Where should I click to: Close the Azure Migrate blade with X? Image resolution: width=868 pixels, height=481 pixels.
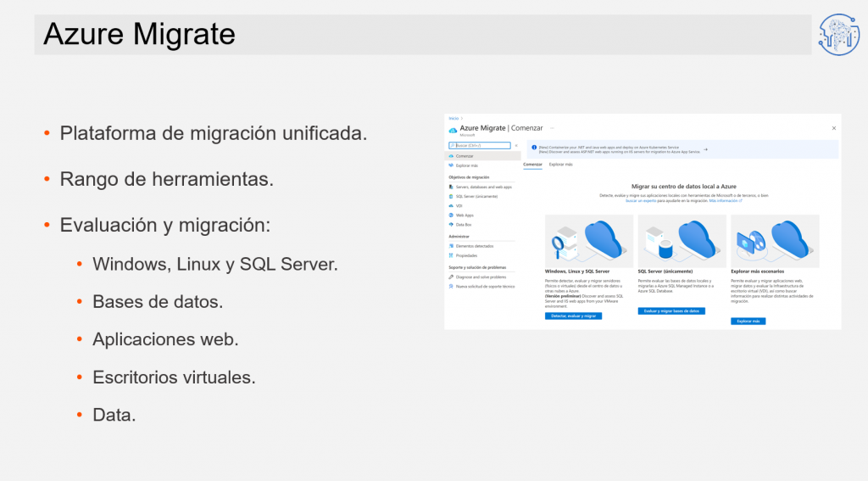pos(834,128)
